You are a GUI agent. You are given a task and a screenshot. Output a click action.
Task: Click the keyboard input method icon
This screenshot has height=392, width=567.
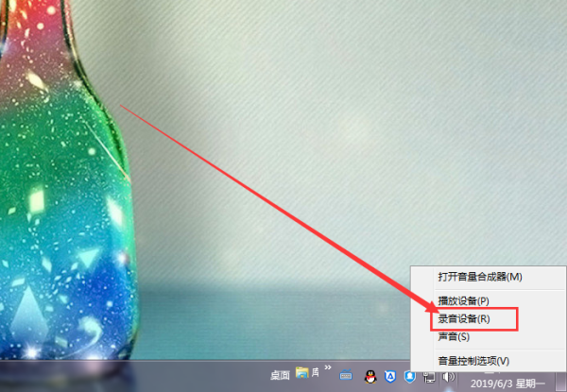[346, 375]
